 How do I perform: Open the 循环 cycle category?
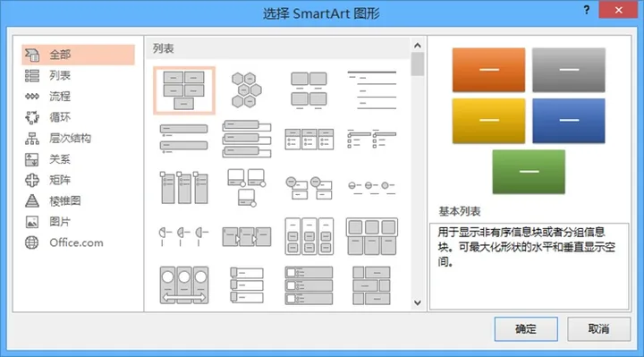[78, 117]
